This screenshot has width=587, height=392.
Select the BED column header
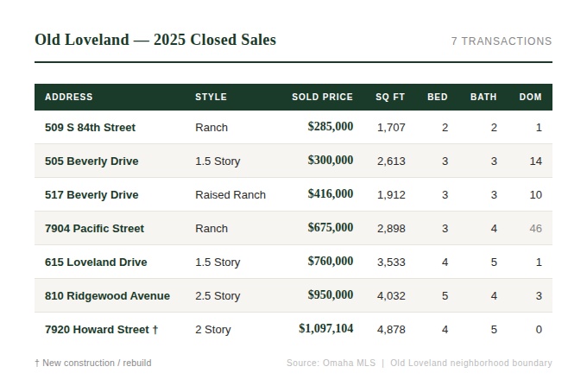tap(438, 97)
